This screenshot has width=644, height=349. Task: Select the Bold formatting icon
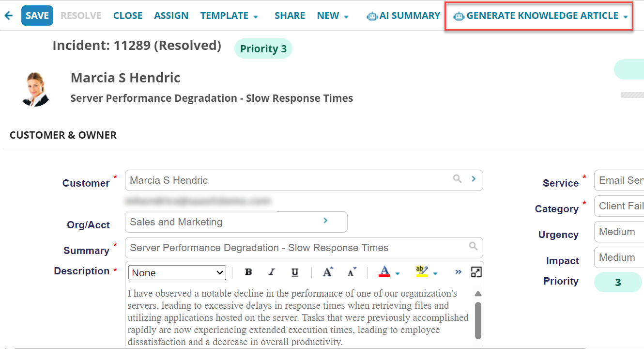(x=248, y=272)
